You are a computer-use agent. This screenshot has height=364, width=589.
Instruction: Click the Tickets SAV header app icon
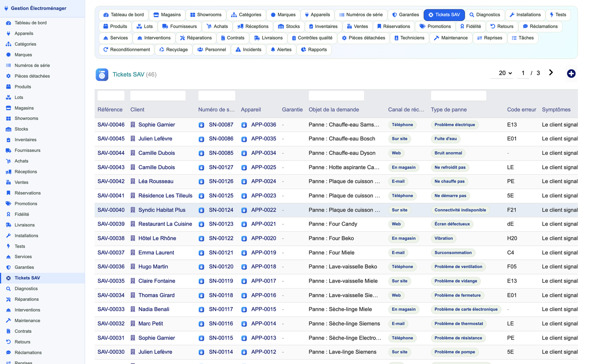[102, 75]
